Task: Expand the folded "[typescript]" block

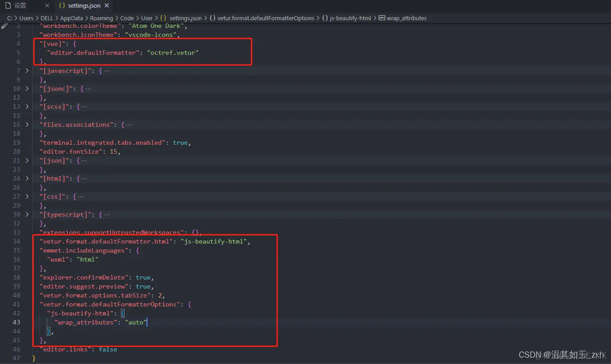Action: (x=27, y=214)
